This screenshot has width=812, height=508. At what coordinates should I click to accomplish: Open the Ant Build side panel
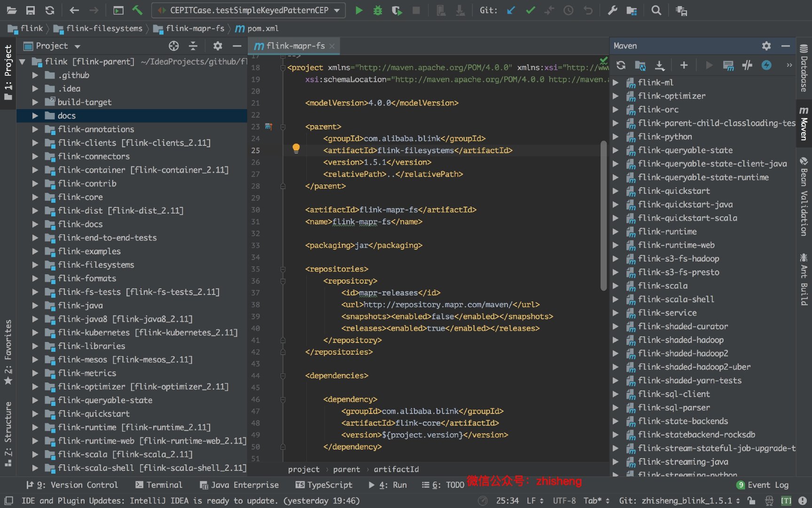pos(804,280)
